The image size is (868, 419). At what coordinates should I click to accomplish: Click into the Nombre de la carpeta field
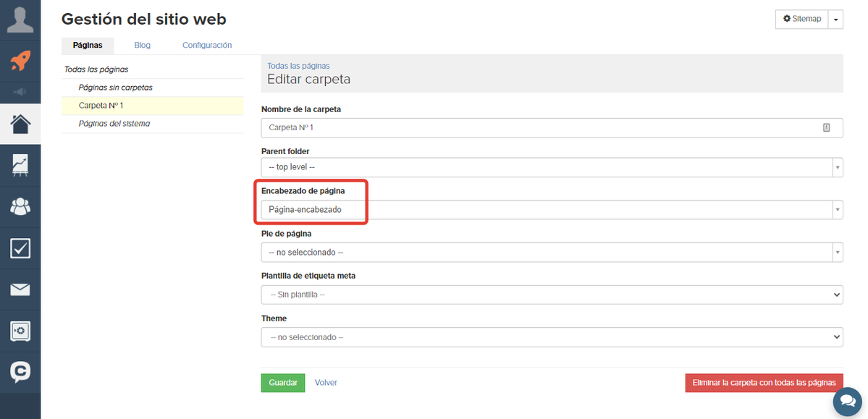(x=552, y=127)
